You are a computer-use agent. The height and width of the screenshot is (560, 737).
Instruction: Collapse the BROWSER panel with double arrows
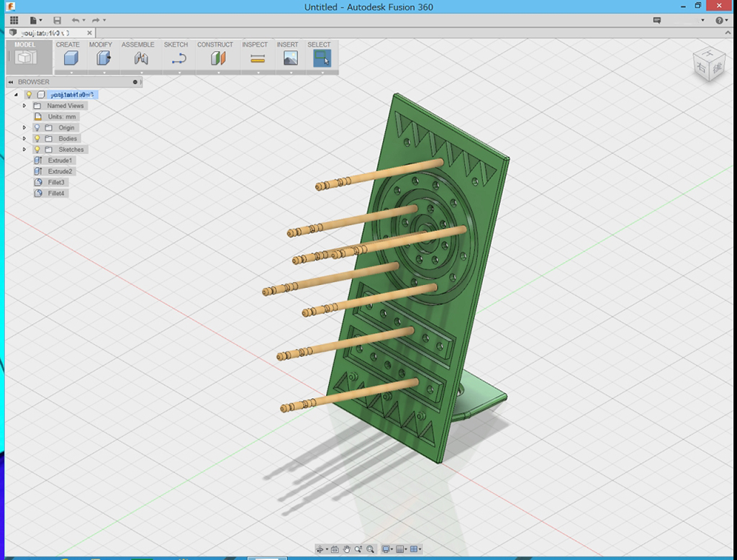(11, 82)
